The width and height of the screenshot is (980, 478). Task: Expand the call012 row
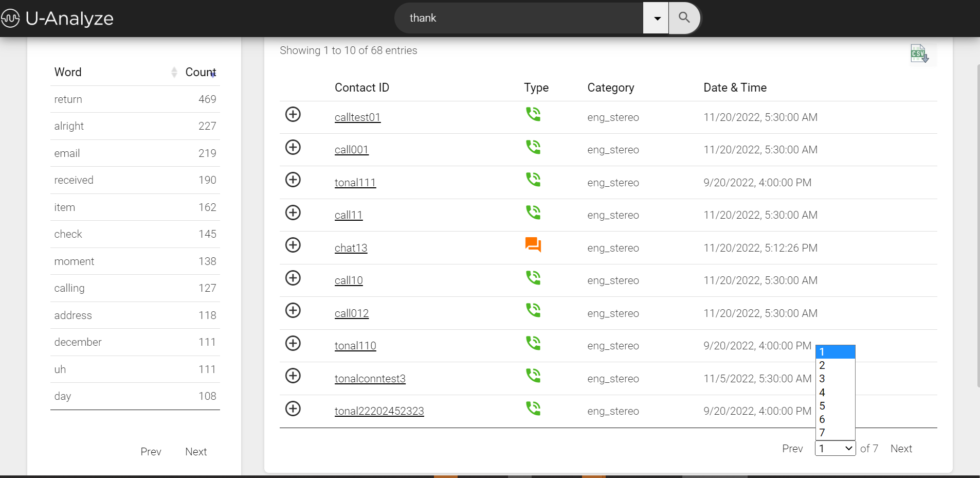click(x=293, y=310)
